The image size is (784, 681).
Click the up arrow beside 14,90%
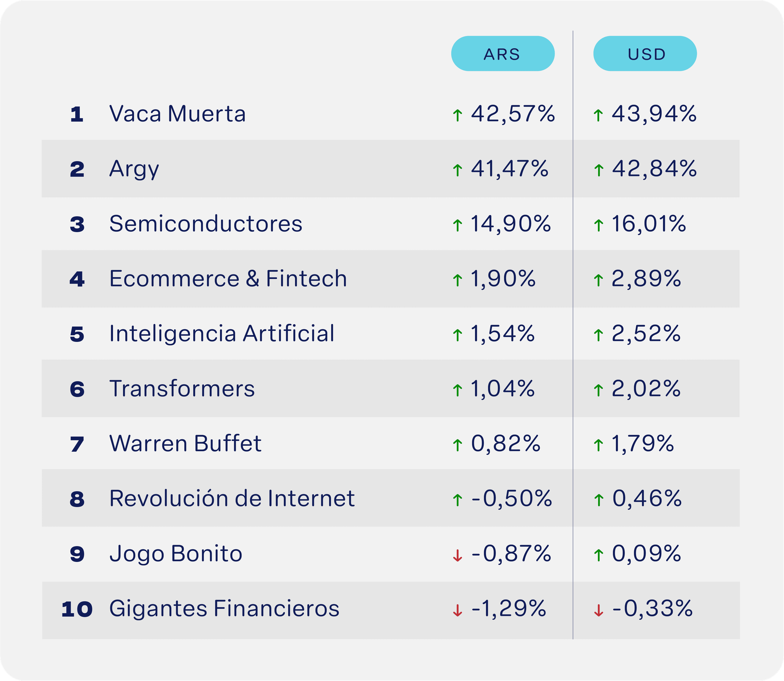pyautogui.click(x=457, y=225)
